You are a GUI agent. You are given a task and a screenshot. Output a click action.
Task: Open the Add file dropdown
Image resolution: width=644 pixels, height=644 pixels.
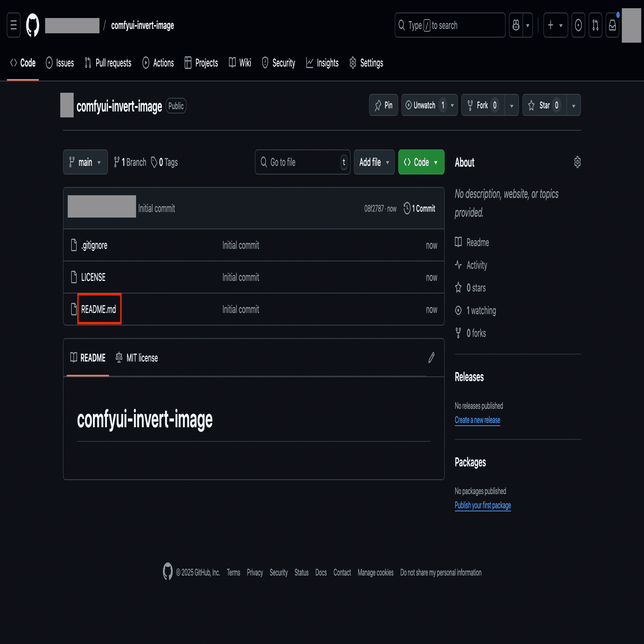(374, 162)
